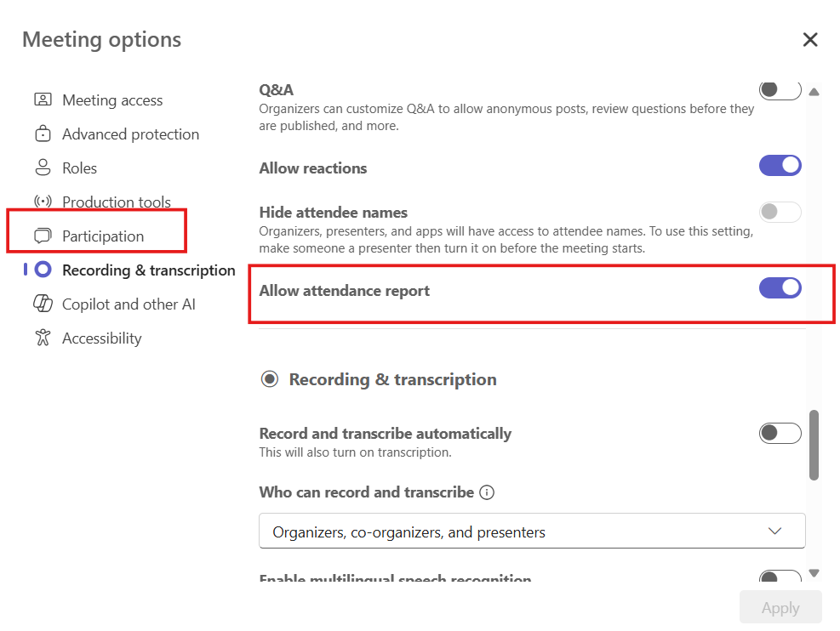840x631 pixels.
Task: Close the Meeting options dialog
Action: coord(809,39)
